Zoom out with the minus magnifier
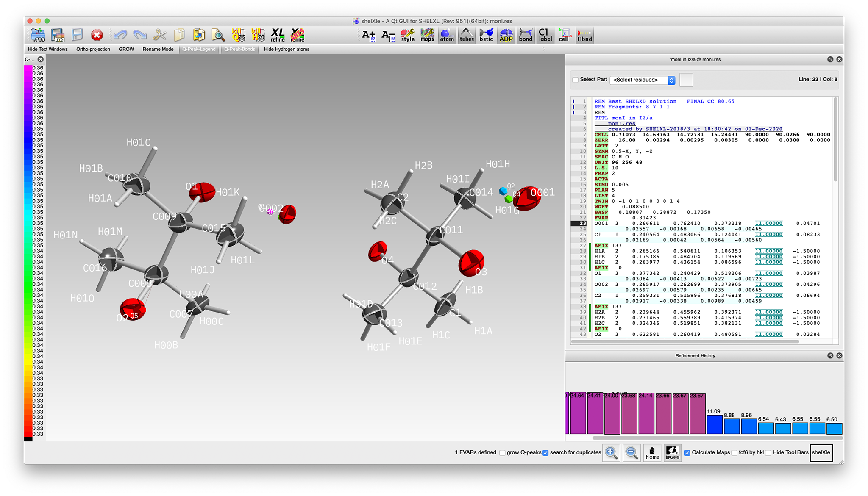The height and width of the screenshot is (496, 868). [631, 452]
